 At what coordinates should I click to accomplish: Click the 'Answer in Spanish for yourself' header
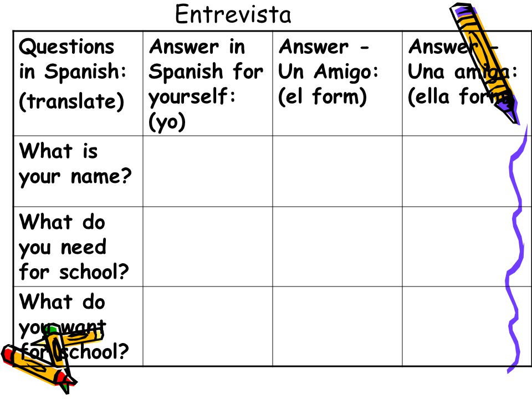208,84
